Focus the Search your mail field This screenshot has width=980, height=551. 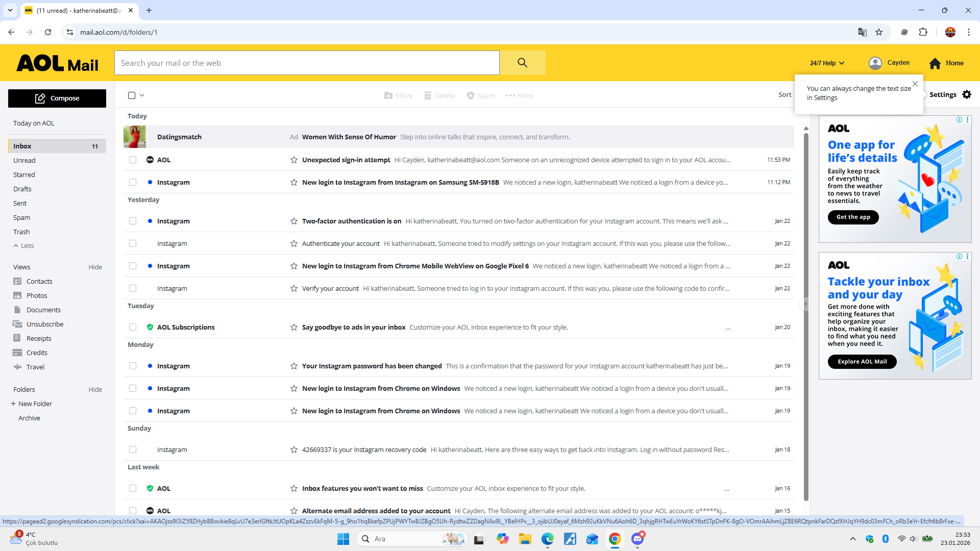click(x=307, y=63)
